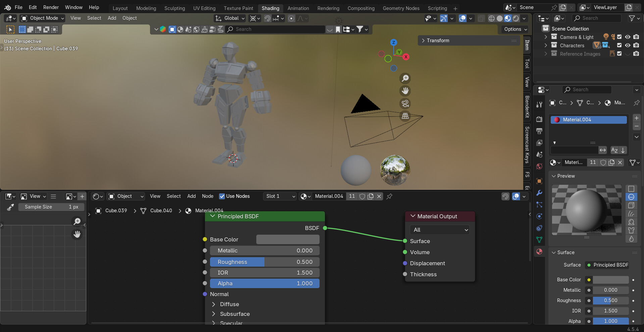This screenshot has width=644, height=332.
Task: Switch to Texture Paint workspace
Action: pyautogui.click(x=238, y=8)
